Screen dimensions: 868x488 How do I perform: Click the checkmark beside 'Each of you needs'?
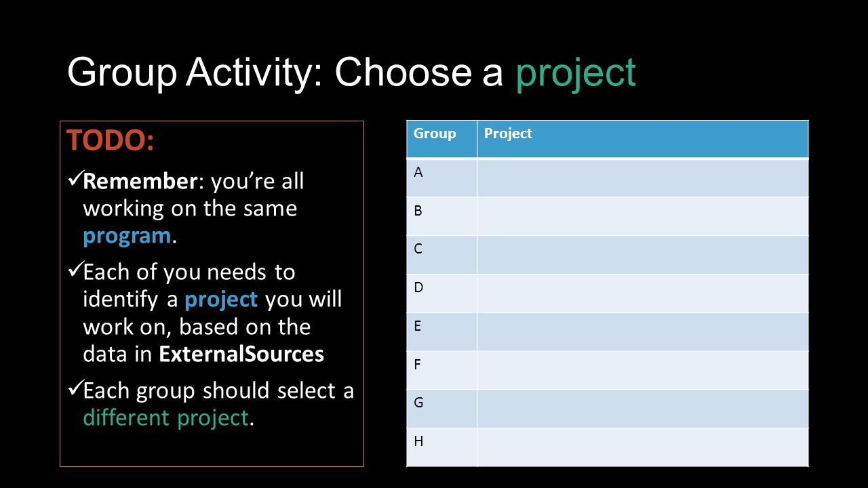tap(75, 272)
